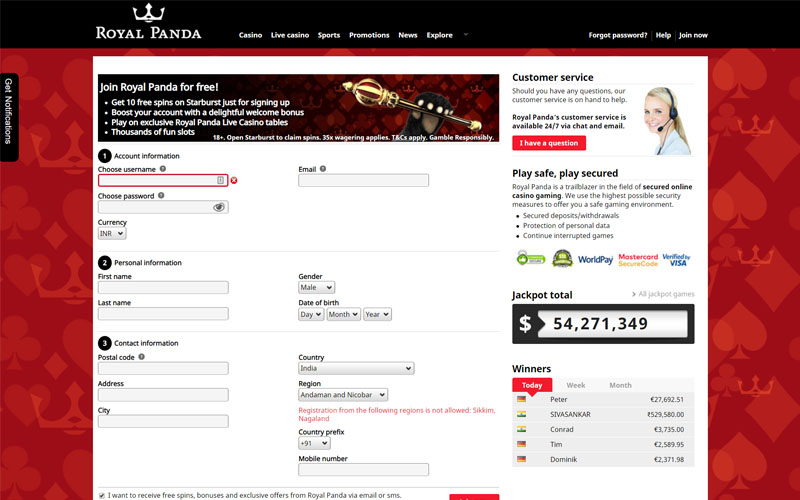Viewport: 800px width, 500px height.
Task: Click the flag icon next to Dominik
Action: [521, 459]
